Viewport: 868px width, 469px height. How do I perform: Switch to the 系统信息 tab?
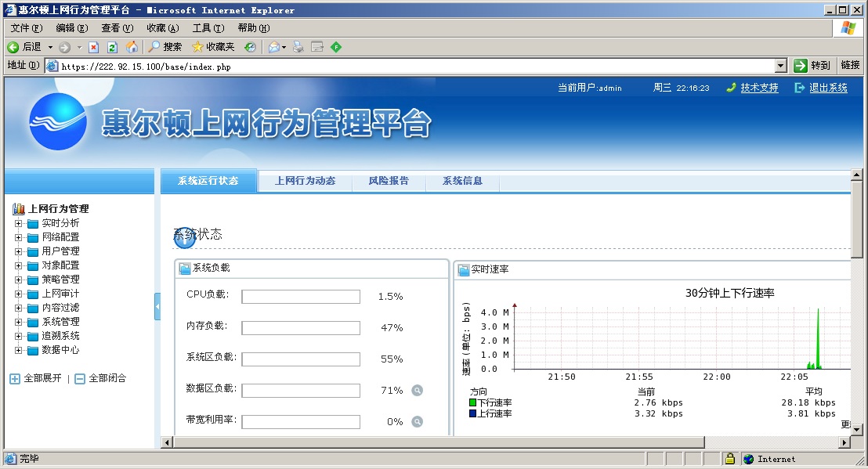pyautogui.click(x=462, y=181)
